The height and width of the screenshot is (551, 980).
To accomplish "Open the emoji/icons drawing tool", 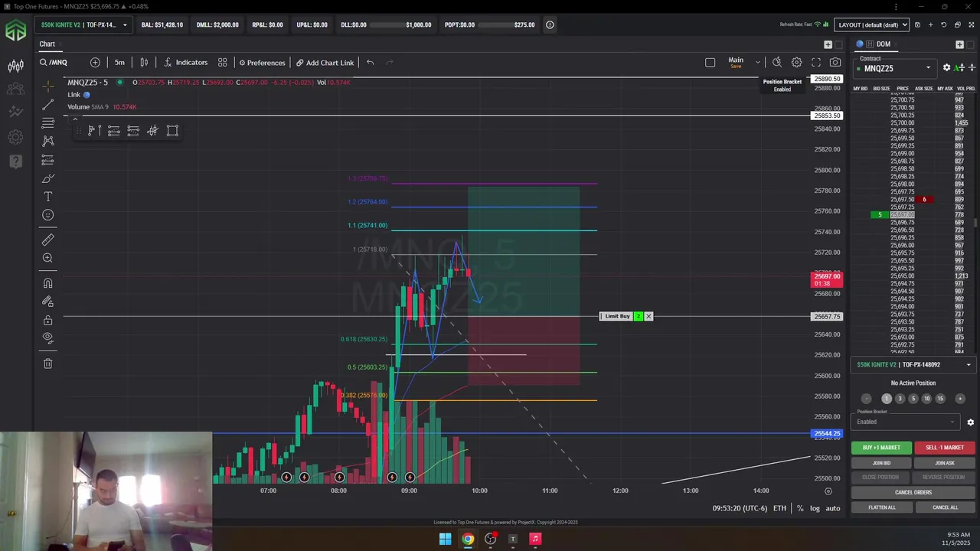I will [47, 215].
